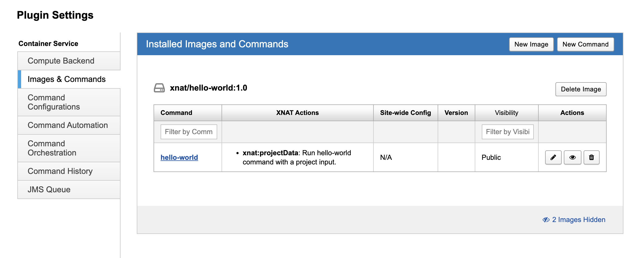Screen dimensions: 644x258
Task: Toggle the eye visibility icon for hello-world
Action: tap(572, 157)
